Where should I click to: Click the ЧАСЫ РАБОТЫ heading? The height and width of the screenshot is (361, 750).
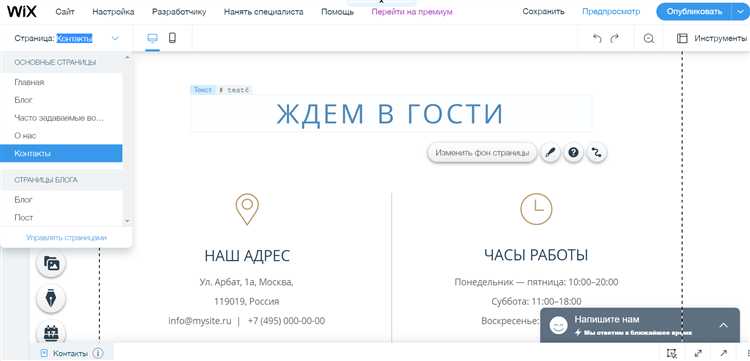point(536,255)
